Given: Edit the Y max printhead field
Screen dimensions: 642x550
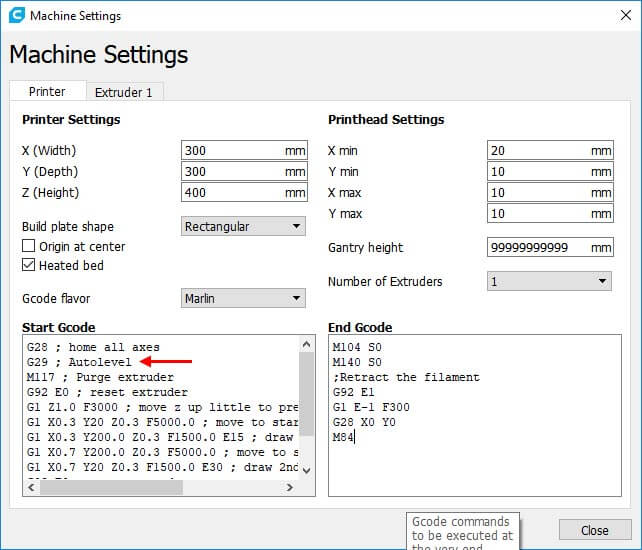Looking at the screenshot, I should pos(550,213).
